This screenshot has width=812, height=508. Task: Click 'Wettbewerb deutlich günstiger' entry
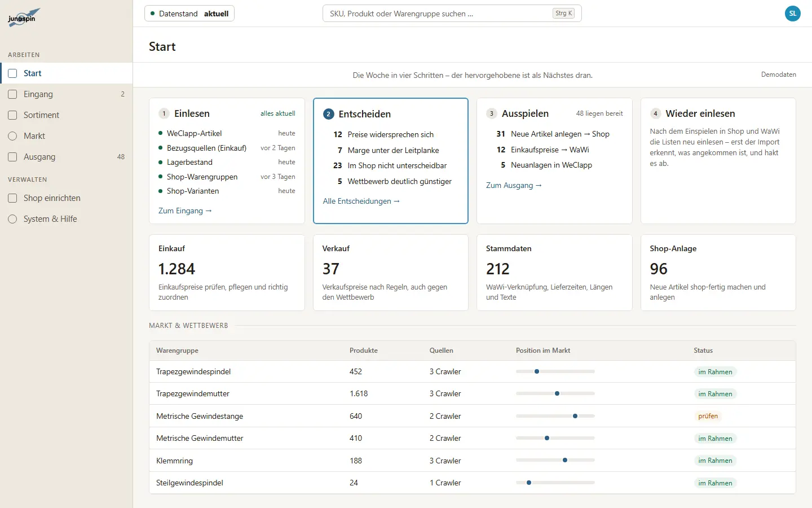tap(400, 181)
